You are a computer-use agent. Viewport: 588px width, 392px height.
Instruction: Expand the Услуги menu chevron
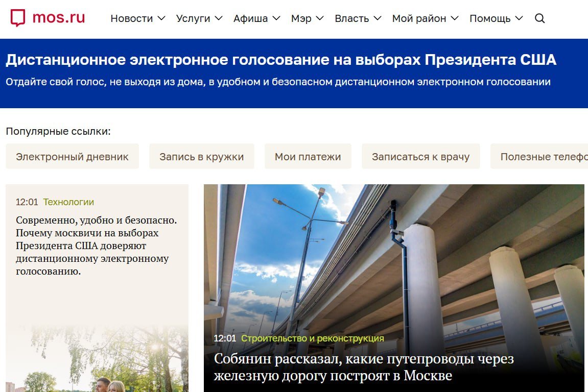tap(219, 18)
